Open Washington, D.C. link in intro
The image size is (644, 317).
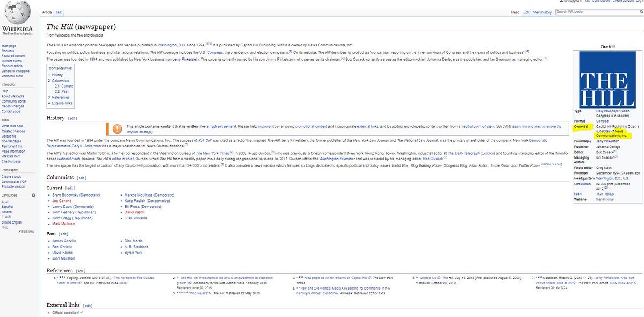coord(173,45)
